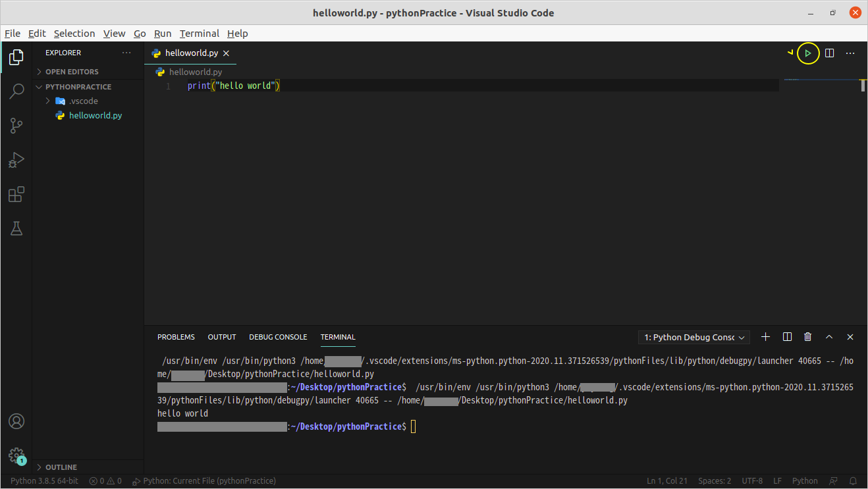The width and height of the screenshot is (868, 489).
Task: Open the Run and Debug view
Action: click(x=16, y=160)
